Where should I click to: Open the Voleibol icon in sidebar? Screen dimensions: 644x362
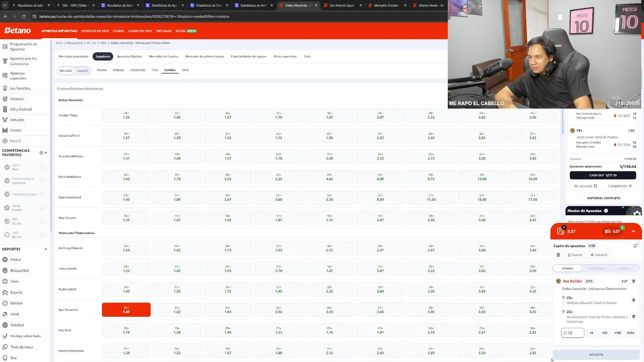pos(5,325)
